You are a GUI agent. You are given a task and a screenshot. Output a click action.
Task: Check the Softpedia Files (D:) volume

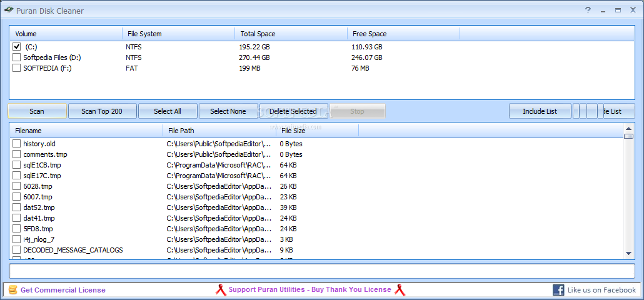point(16,57)
